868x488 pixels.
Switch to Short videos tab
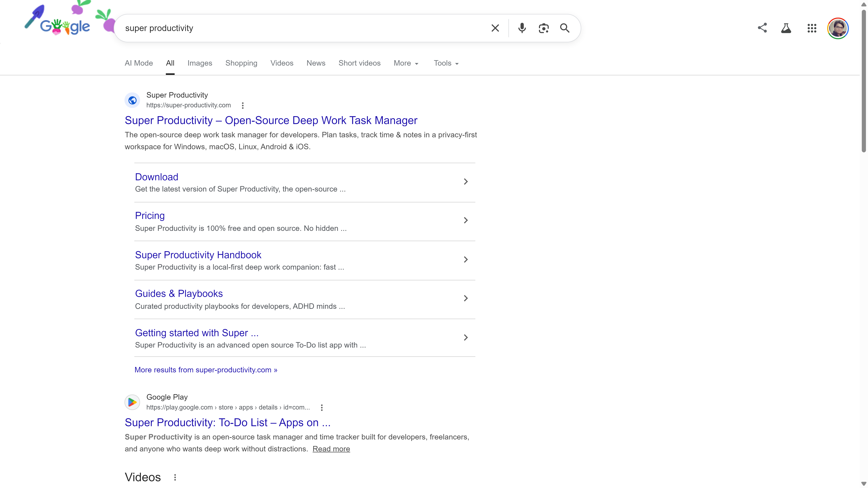[360, 63]
